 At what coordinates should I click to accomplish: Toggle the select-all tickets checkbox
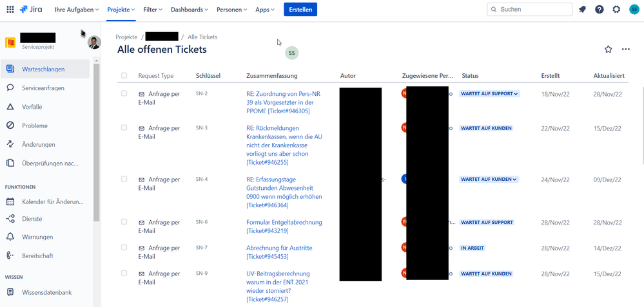(x=124, y=75)
